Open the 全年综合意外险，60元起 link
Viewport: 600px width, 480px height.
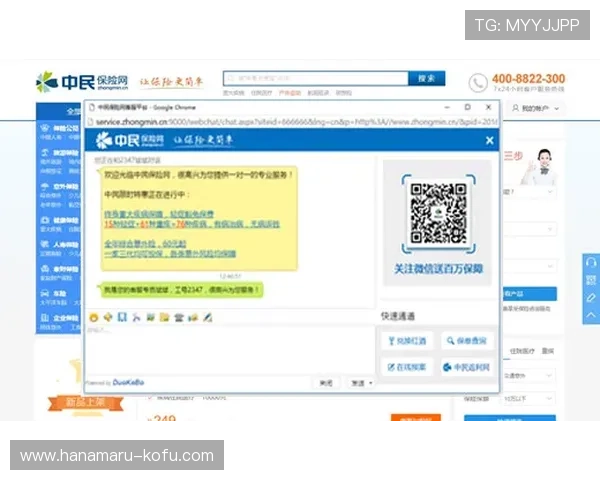coord(145,244)
